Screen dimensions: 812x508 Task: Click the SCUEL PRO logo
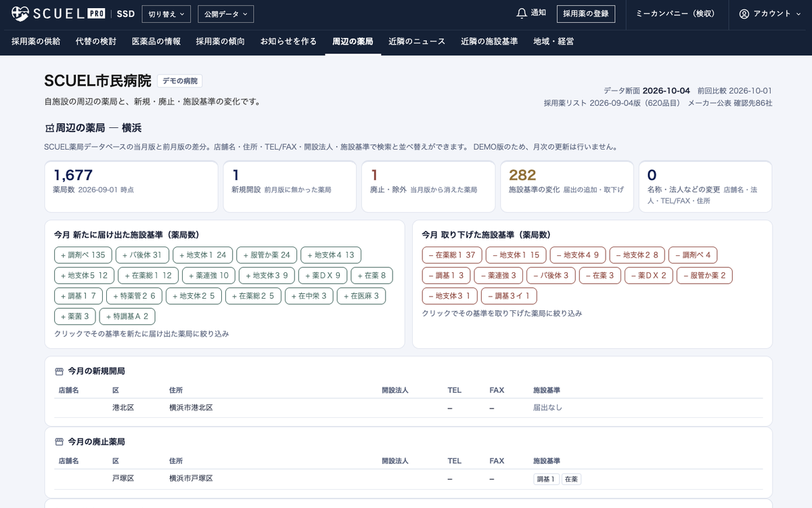point(58,14)
